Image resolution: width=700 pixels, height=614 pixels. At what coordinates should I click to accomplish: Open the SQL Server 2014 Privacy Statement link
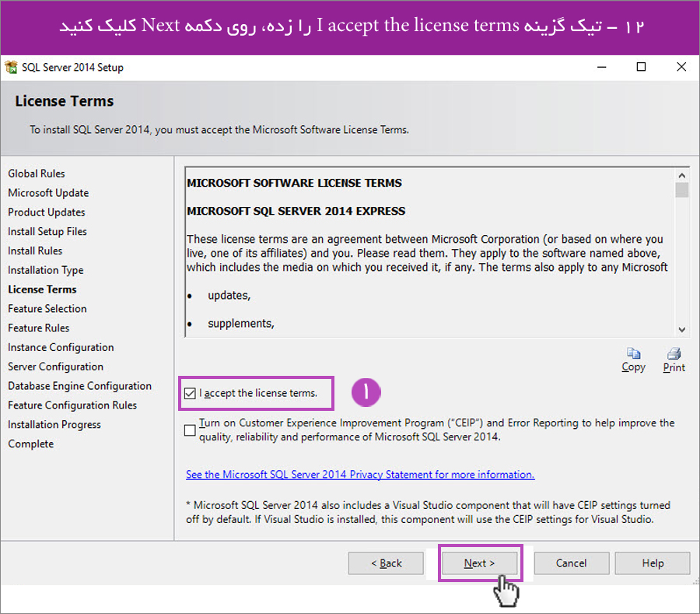click(360, 475)
